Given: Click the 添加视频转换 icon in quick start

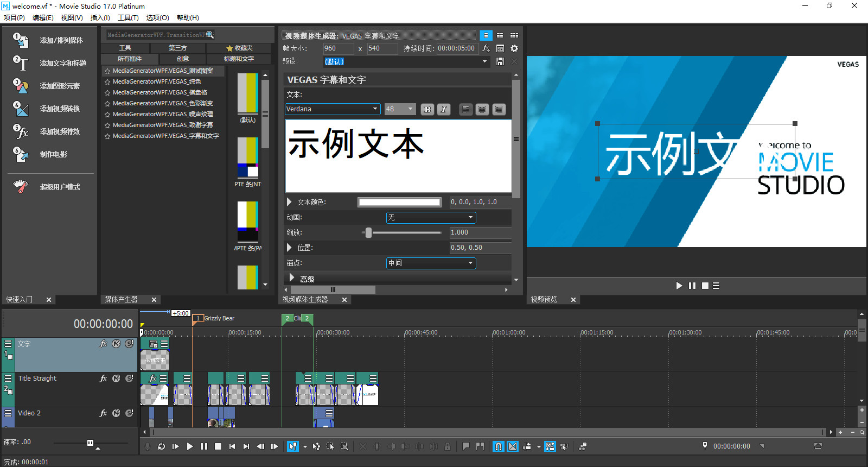Looking at the screenshot, I should [x=21, y=109].
